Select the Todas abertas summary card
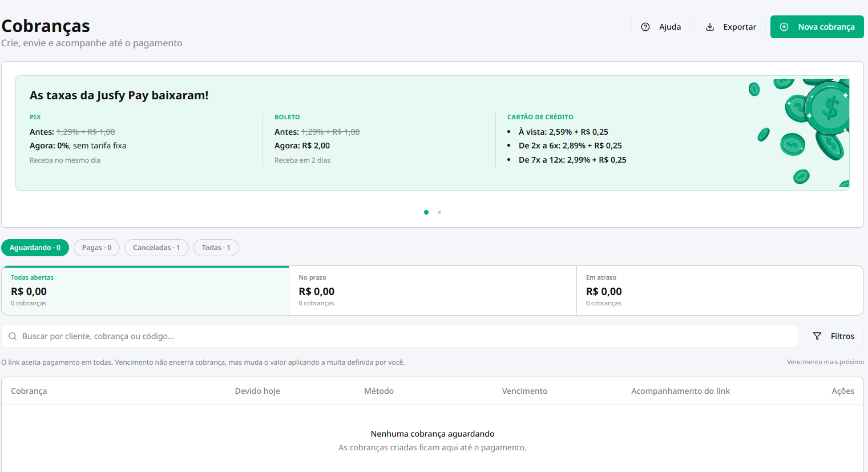868x472 pixels. coord(145,291)
